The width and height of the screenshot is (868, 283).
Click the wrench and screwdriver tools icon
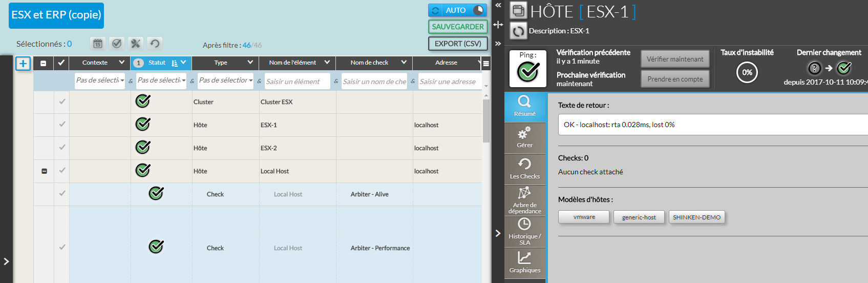click(x=135, y=44)
